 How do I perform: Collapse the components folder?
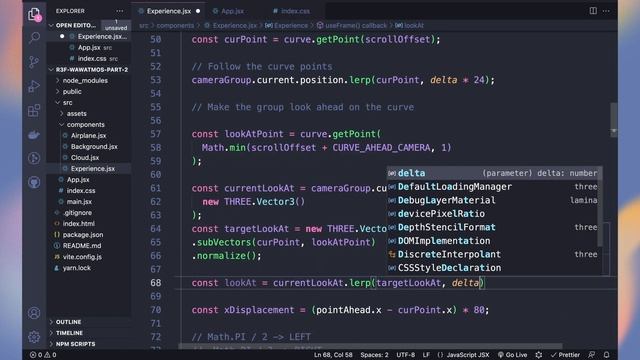click(85, 124)
